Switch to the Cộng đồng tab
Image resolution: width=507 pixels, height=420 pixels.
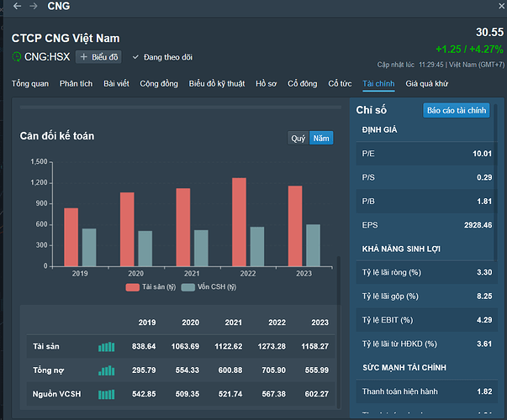click(x=159, y=84)
